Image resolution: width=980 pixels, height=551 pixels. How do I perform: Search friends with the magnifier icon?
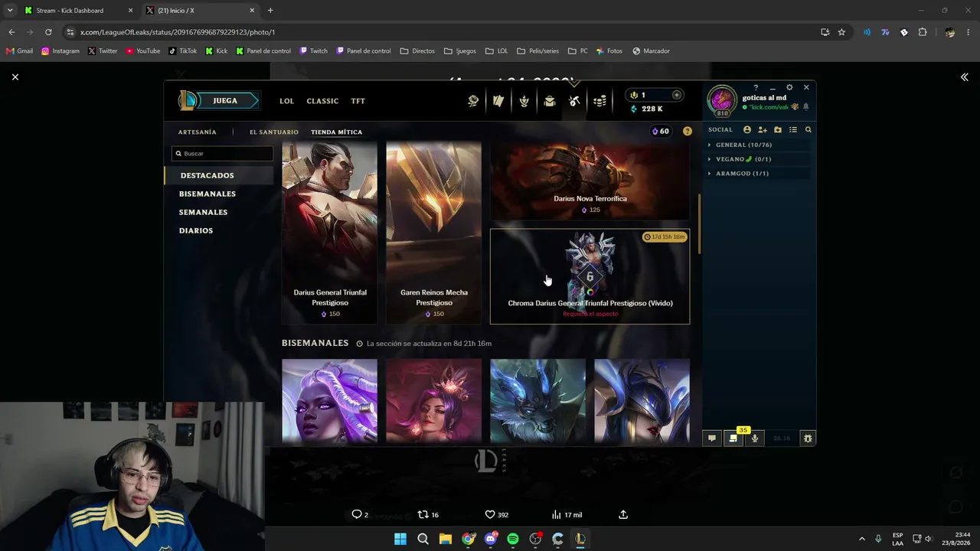click(808, 130)
